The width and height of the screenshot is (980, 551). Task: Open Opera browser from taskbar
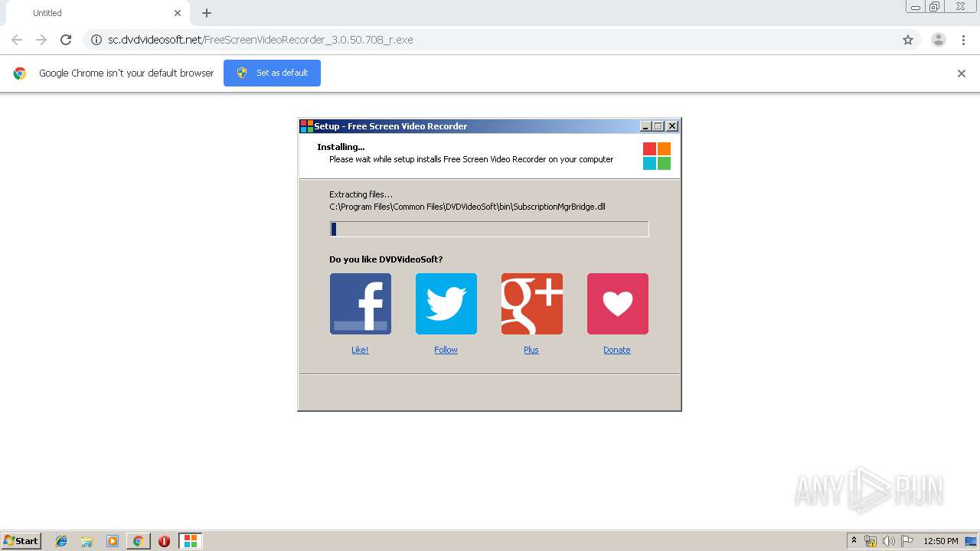(164, 541)
